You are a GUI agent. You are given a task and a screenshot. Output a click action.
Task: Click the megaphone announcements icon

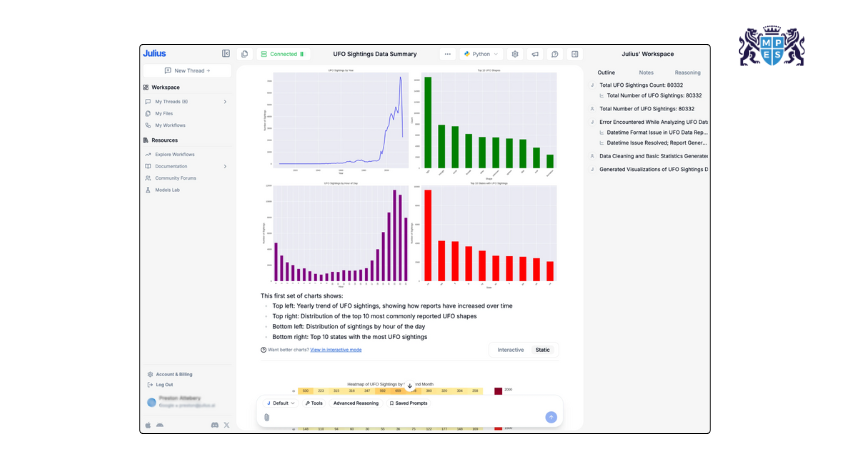point(535,54)
